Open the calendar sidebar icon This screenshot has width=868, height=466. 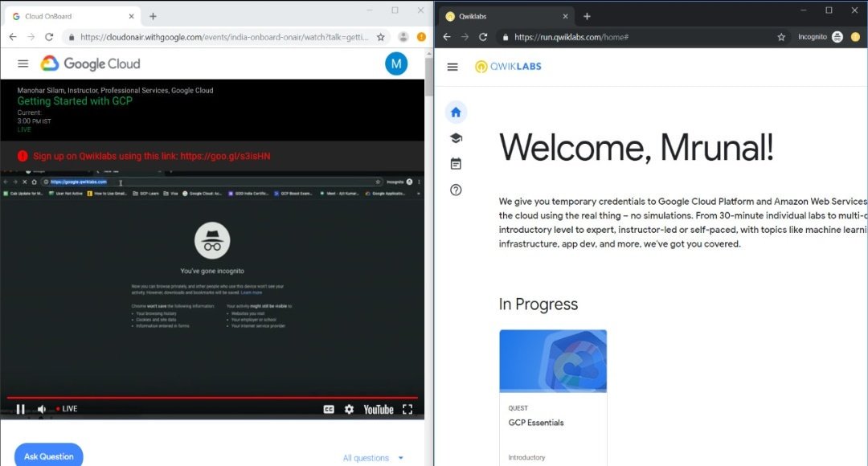[456, 164]
